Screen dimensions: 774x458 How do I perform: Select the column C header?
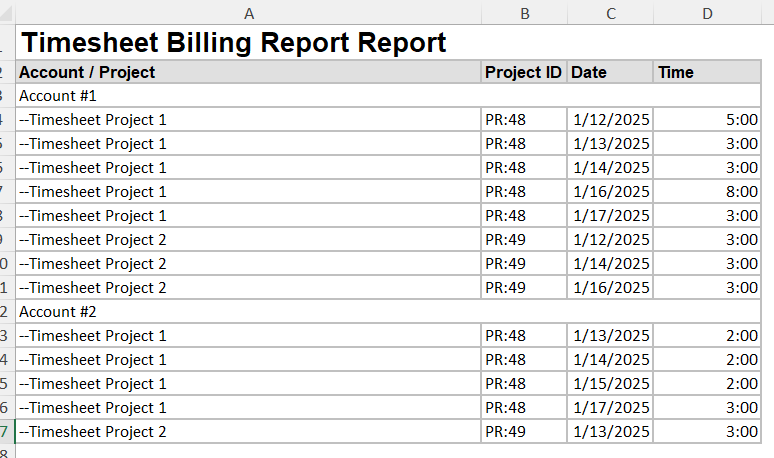(610, 12)
